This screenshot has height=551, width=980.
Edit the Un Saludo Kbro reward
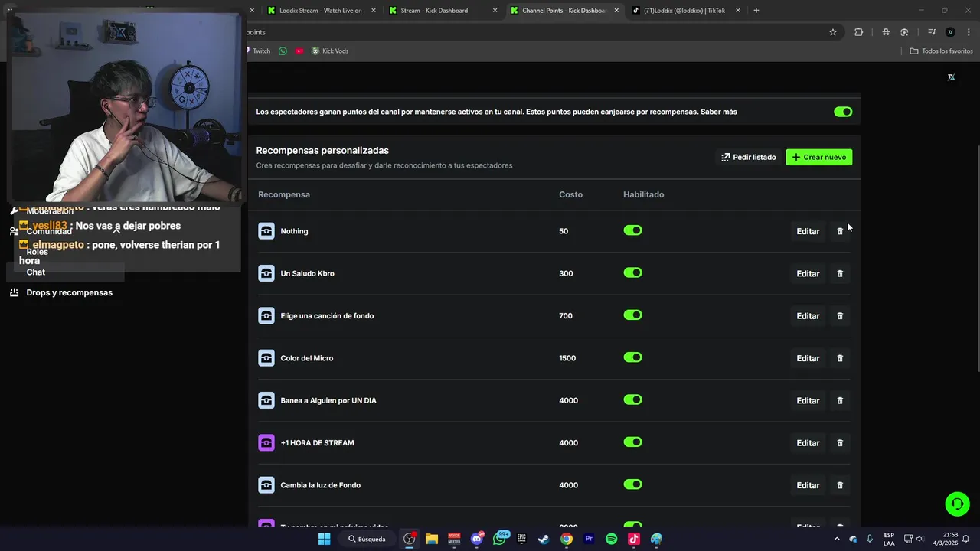pos(808,273)
